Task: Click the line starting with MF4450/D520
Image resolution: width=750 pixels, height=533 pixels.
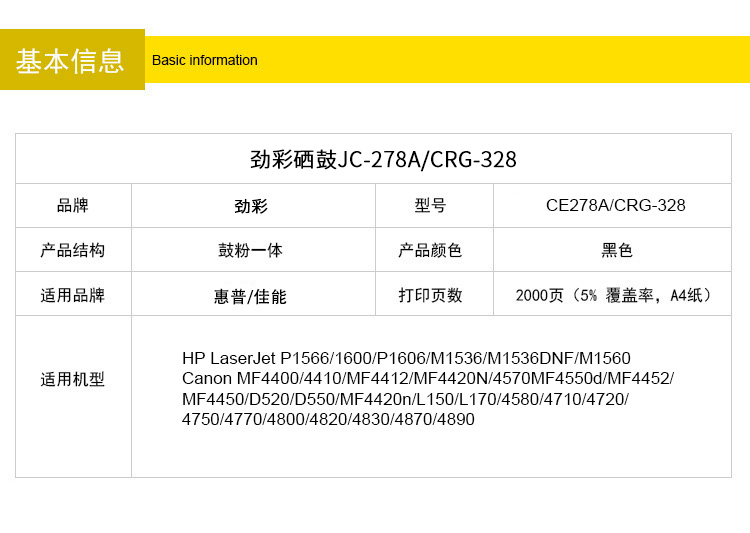Action: 405,399
